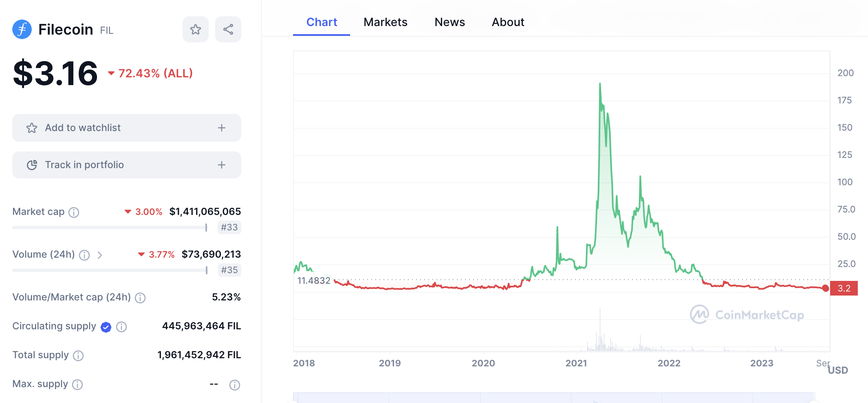Image resolution: width=868 pixels, height=403 pixels.
Task: Click the pie chart icon in Track in portfolio
Action: tap(32, 165)
